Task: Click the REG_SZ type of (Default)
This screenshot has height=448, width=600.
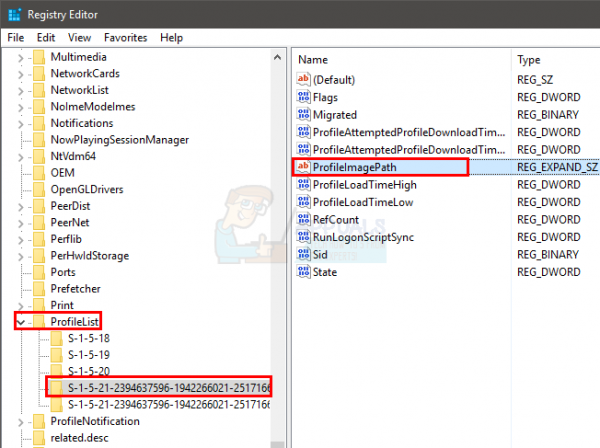Action: pos(535,80)
